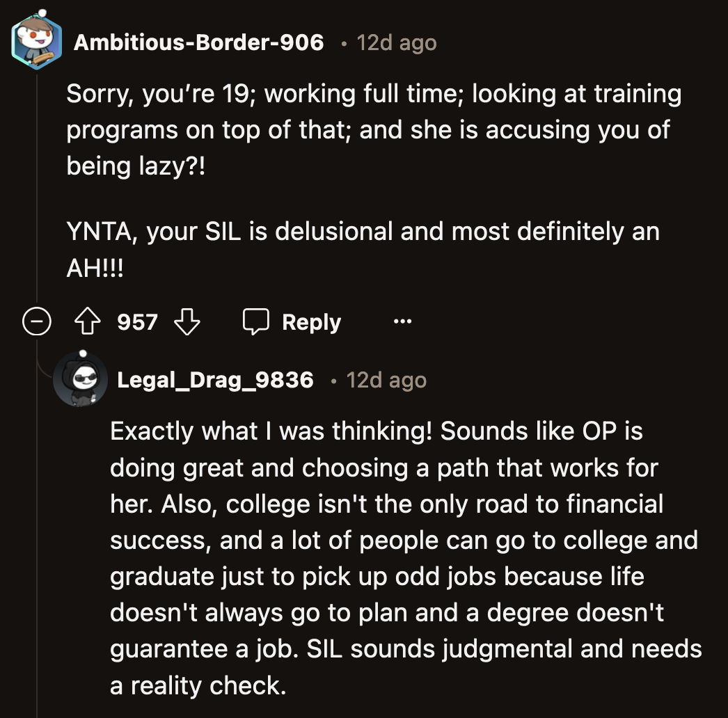Screen dimensions: 728x718
Task: Open Legal_Drag_9836's 12d ago timestamp permalink
Action: coord(386,381)
